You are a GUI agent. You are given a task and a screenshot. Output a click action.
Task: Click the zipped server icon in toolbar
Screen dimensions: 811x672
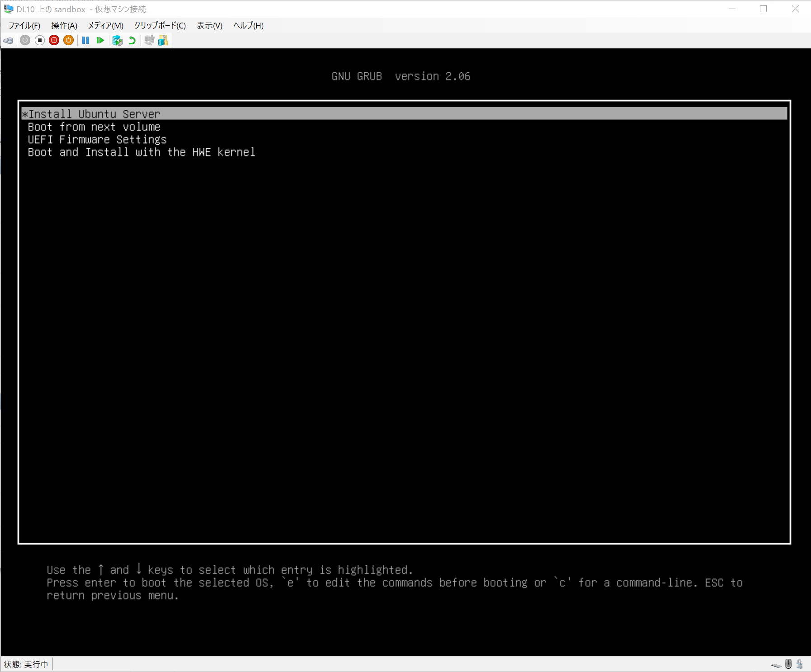(x=163, y=40)
